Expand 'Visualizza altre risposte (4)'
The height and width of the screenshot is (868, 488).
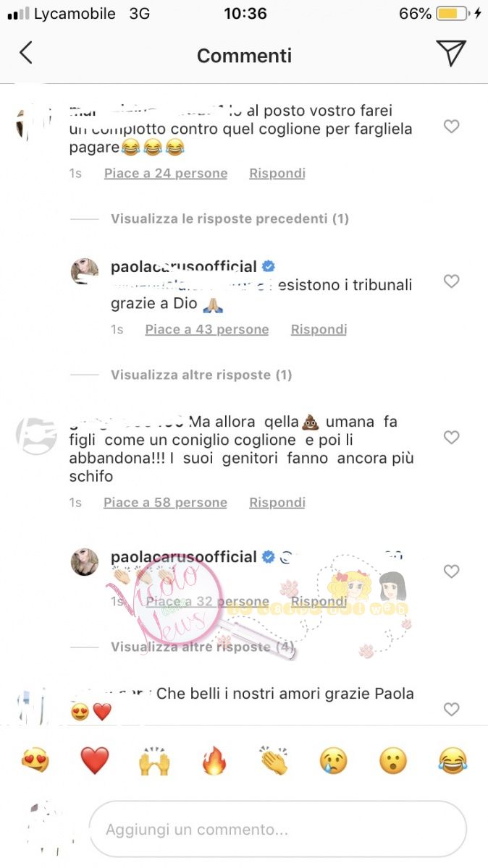coord(201,647)
